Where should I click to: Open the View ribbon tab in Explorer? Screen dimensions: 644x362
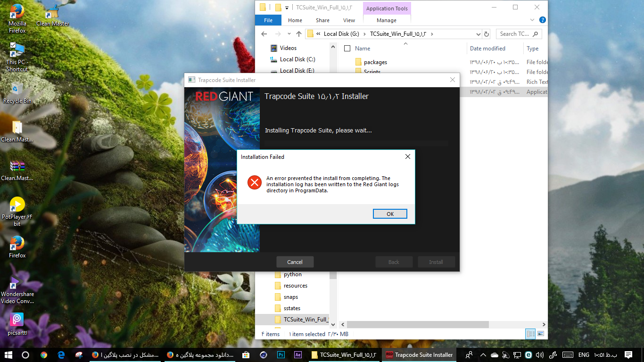349,20
